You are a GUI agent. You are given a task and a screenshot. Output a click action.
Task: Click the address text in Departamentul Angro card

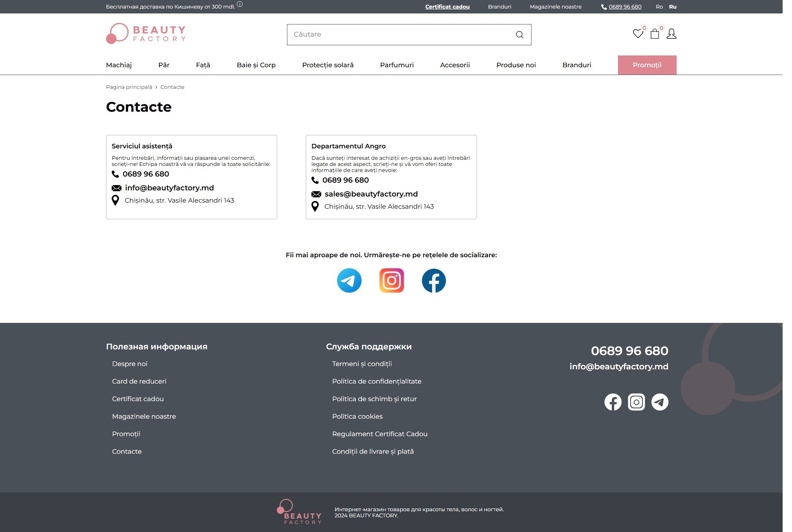click(379, 207)
